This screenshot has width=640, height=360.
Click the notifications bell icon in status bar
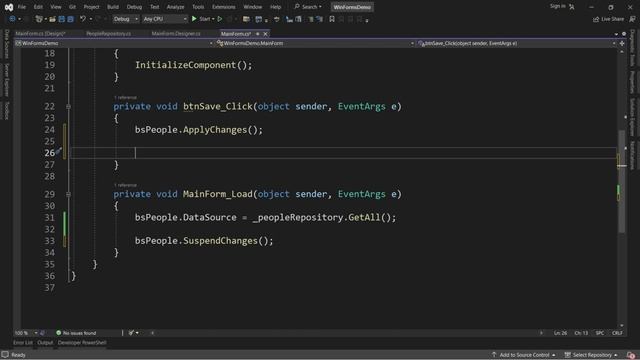click(x=631, y=355)
